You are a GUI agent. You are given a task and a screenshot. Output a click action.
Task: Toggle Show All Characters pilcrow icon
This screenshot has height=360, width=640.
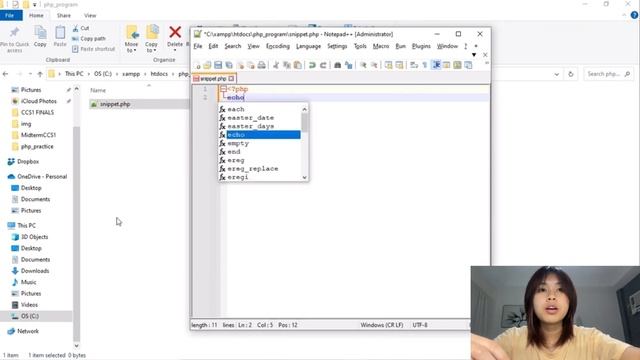(x=425, y=65)
